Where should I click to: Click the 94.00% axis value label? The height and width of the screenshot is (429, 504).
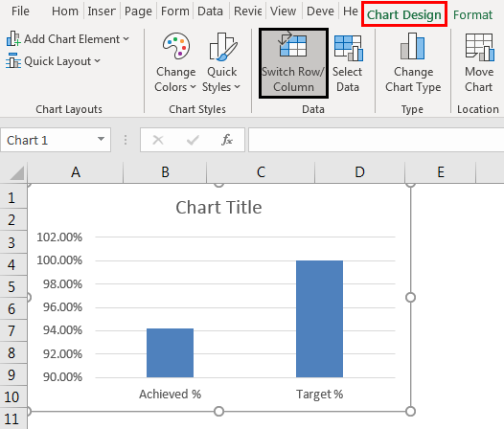(x=62, y=330)
